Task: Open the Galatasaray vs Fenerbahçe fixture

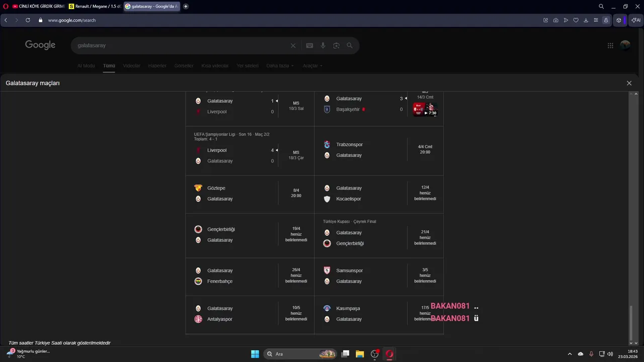Action: (x=250, y=276)
